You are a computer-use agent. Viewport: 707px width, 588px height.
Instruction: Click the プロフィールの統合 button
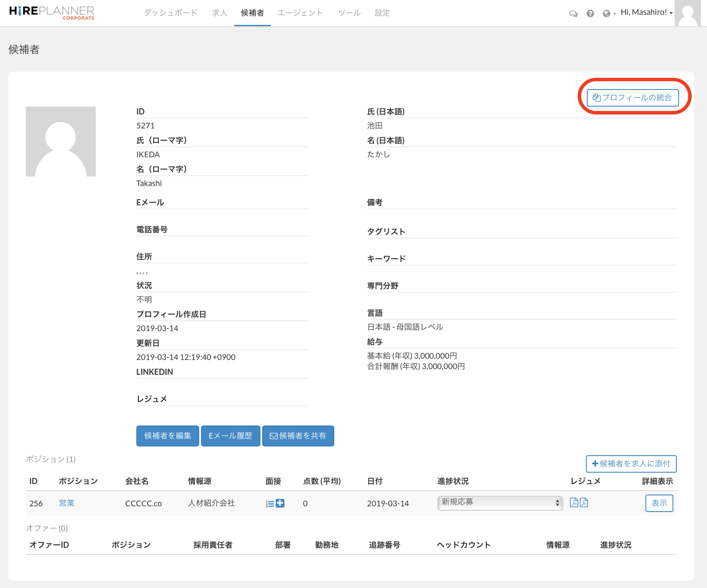(x=632, y=97)
